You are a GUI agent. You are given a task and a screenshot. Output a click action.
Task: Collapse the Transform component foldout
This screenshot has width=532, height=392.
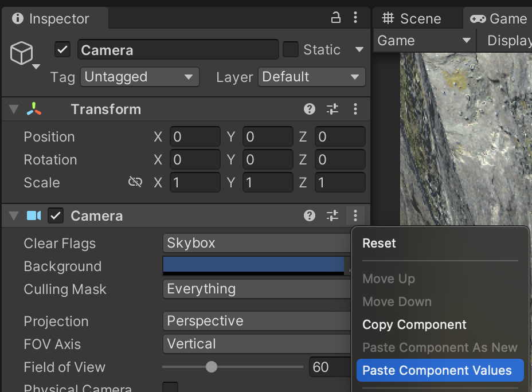14,109
